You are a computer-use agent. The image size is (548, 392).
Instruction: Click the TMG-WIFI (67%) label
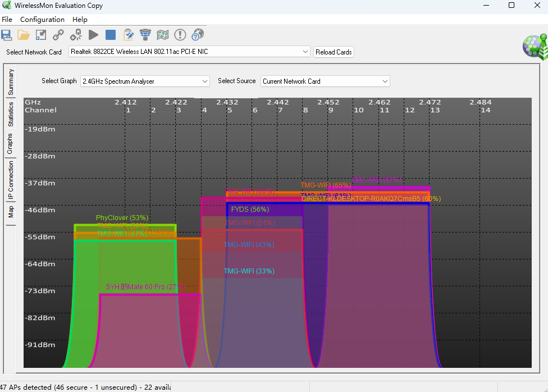pos(376,180)
